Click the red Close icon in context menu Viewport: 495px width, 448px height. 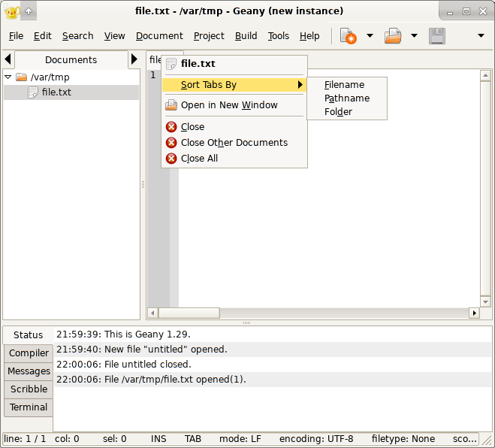coord(171,127)
